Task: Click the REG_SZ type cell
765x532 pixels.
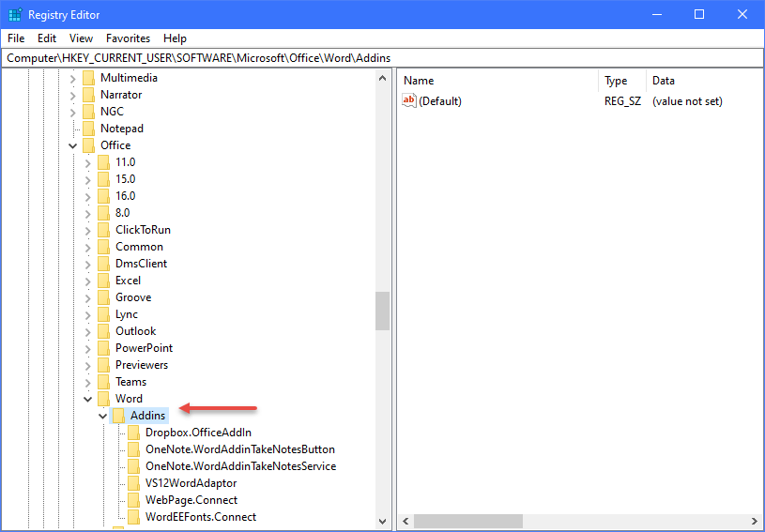Action: point(622,101)
